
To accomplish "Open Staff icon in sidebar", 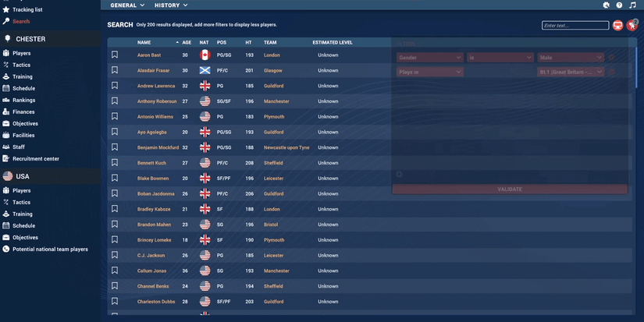I will pos(5,147).
